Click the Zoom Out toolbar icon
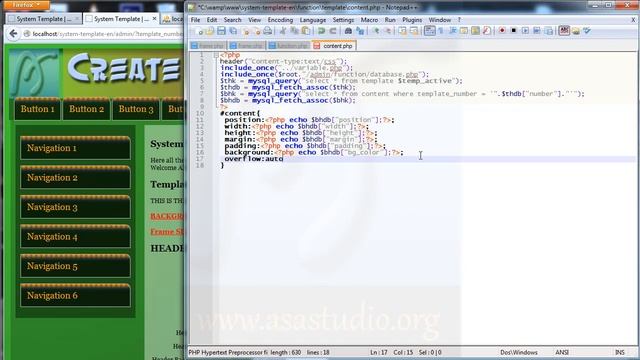 point(388,31)
